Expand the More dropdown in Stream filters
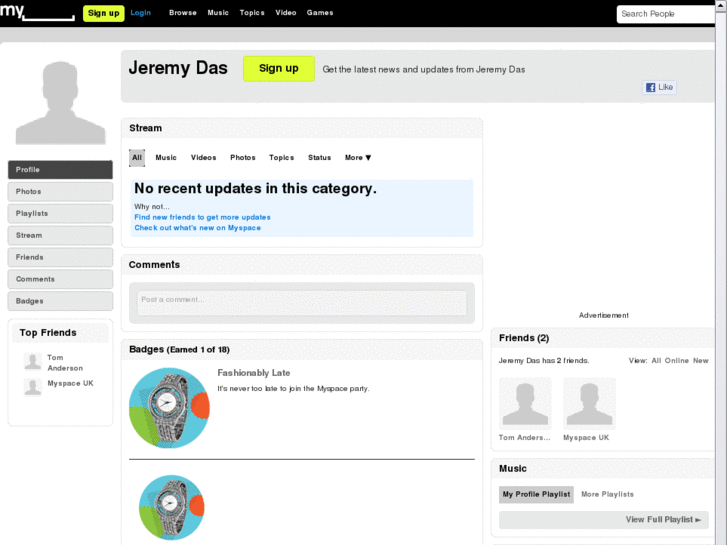This screenshot has height=545, width=727. coord(358,158)
